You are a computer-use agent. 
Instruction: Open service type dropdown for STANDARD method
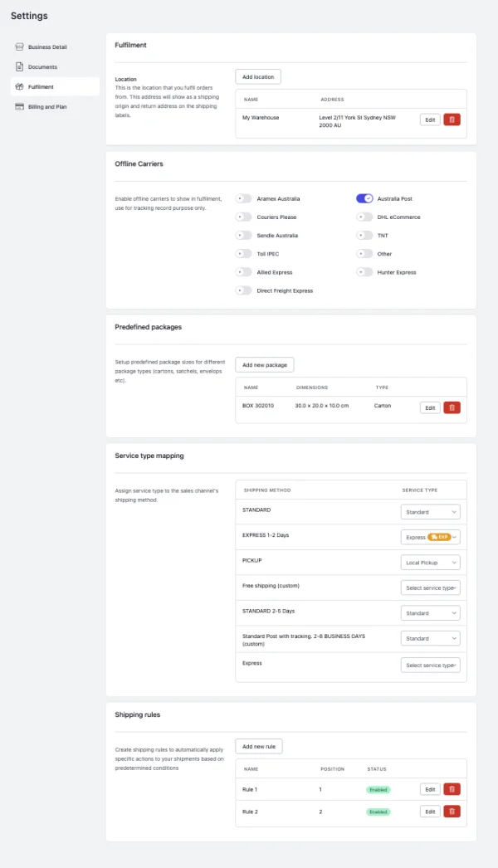click(x=431, y=512)
